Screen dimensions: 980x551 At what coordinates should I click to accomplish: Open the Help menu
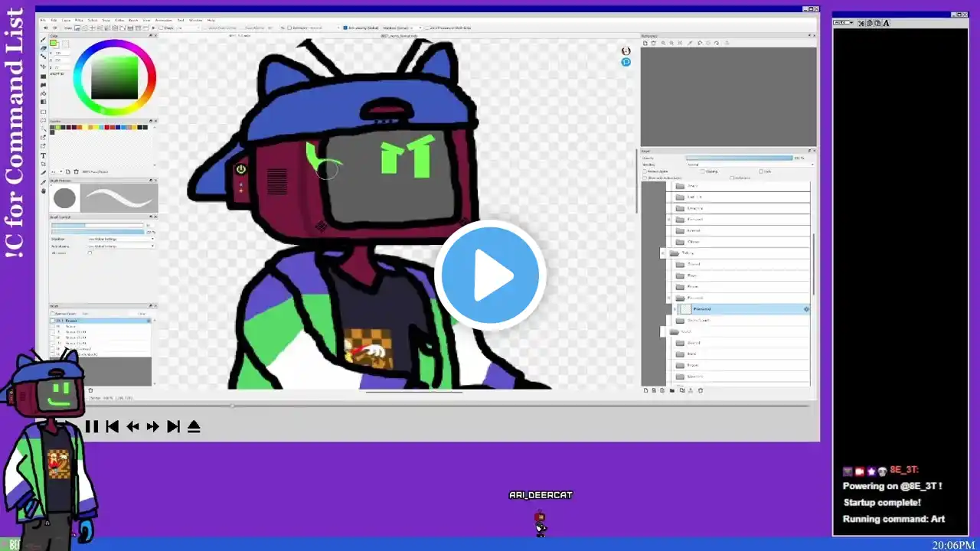pos(211,20)
